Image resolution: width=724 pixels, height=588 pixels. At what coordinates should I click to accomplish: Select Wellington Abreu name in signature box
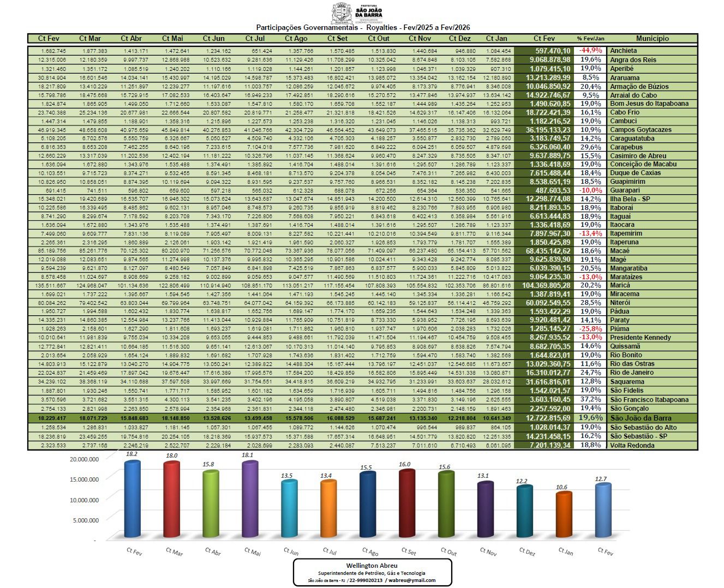pos(372,566)
